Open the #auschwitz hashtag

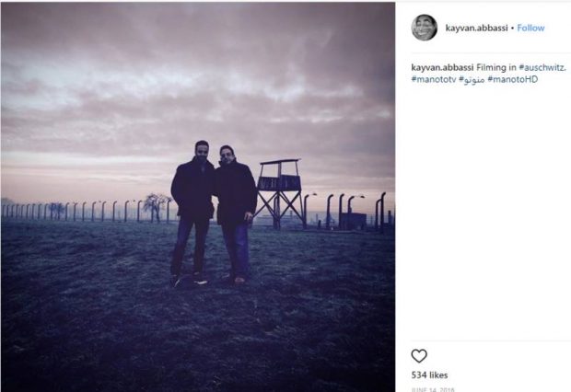tap(542, 67)
